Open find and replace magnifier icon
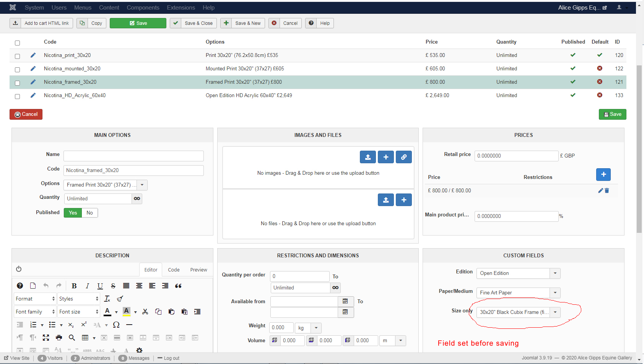Image resolution: width=644 pixels, height=364 pixels. [72, 338]
